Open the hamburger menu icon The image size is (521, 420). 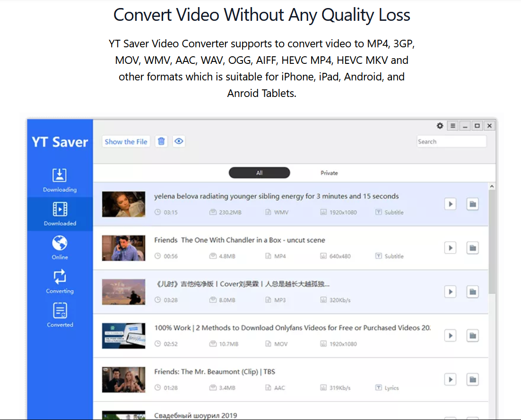[x=452, y=126]
